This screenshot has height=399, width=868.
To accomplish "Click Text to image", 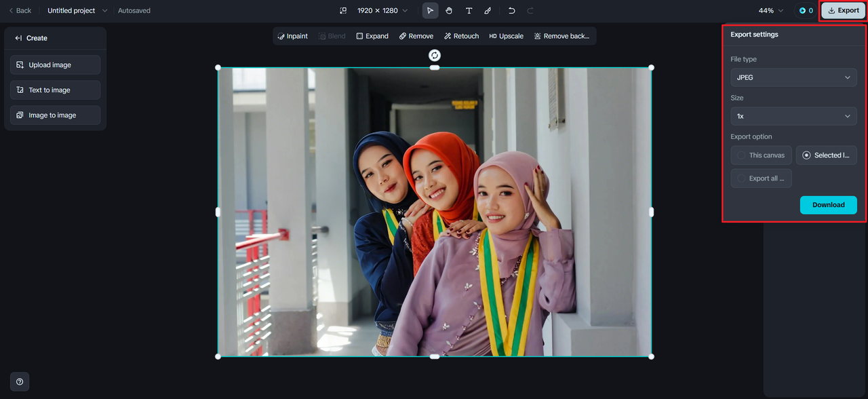I will tap(55, 90).
